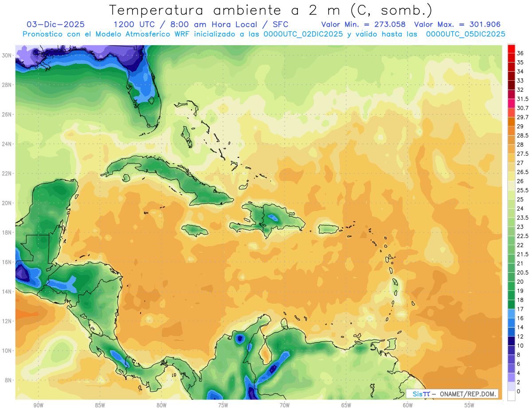The image size is (532, 411).
Task: Click longitude label '80W'
Action: tap(161, 406)
